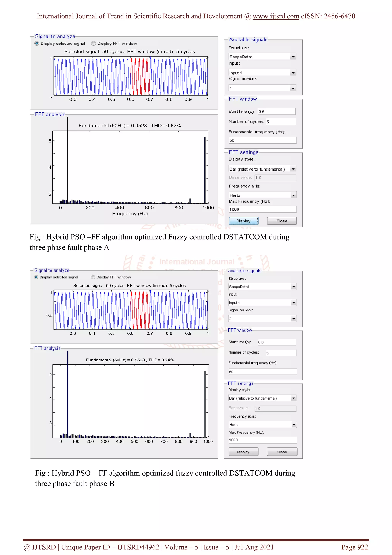Open Frequency axis Hertz dropdown in bottom figure
Screen dimensions: 392x555
pos(262,424)
